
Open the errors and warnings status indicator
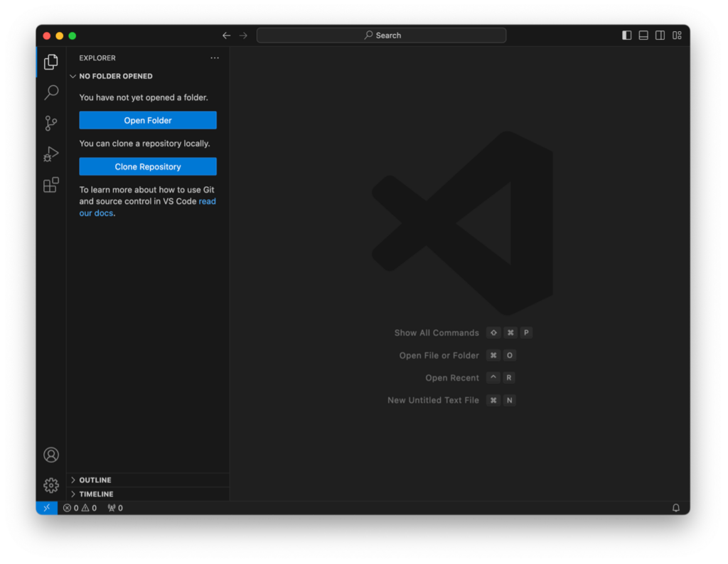coord(80,508)
